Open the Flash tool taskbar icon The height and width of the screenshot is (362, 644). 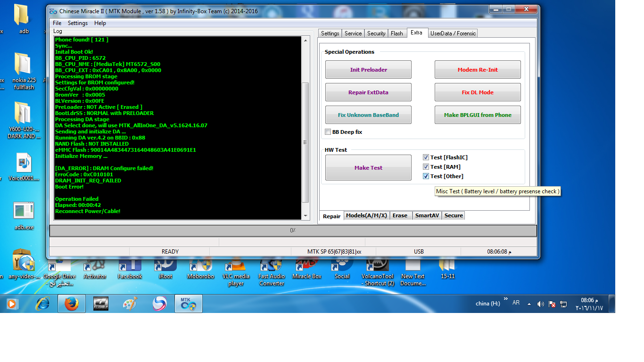[x=101, y=304]
